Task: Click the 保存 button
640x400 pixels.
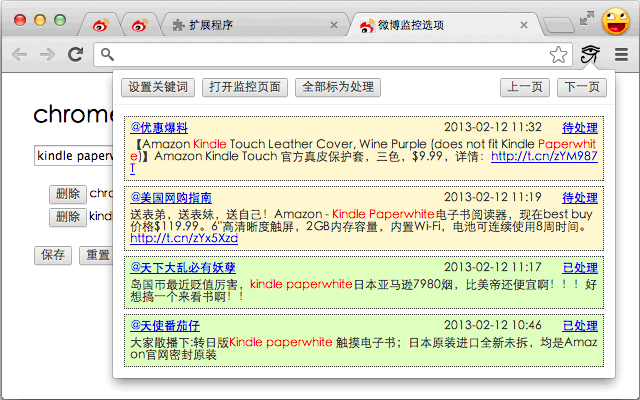Action: 53,256
